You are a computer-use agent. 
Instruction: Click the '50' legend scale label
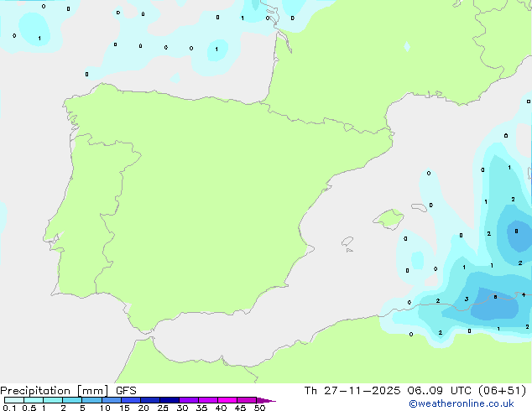[x=259, y=408]
